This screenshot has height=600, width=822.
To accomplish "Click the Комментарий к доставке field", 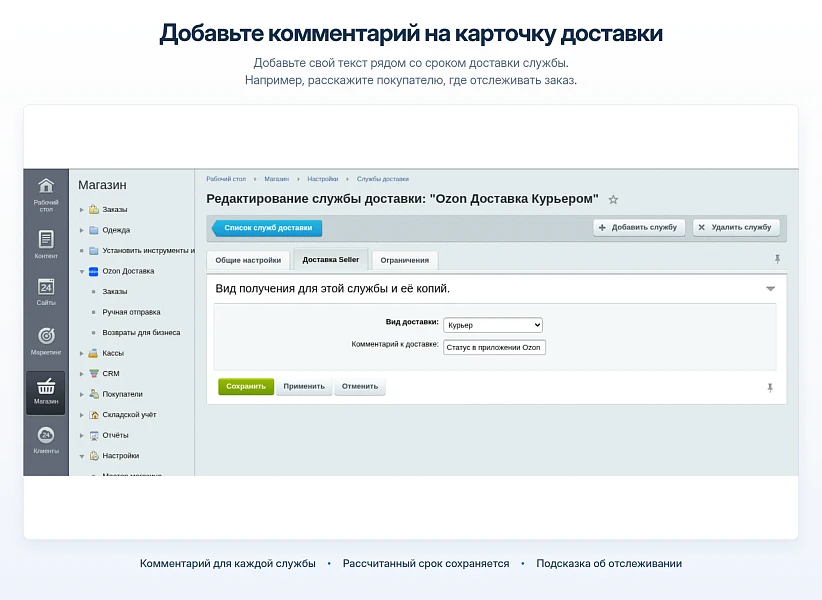I will (x=494, y=347).
